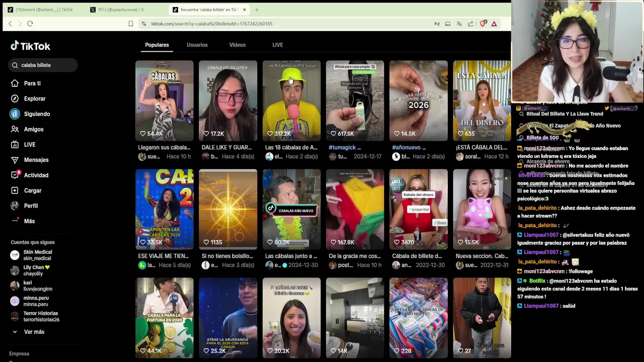
Task: Click the Empresa footer link
Action: click(19, 353)
